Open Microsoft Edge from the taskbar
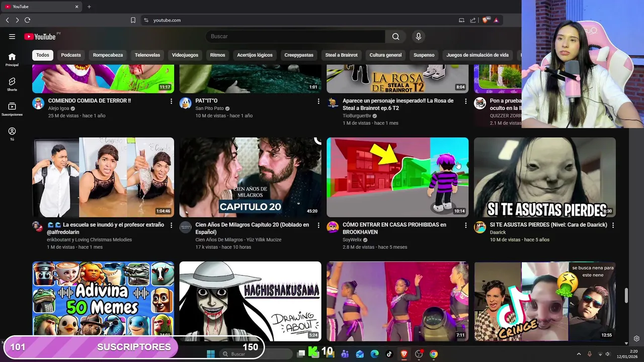The height and width of the screenshot is (362, 644). [x=374, y=354]
